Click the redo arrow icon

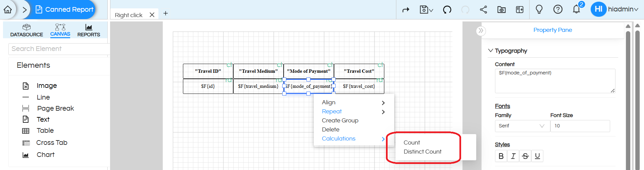tap(406, 10)
